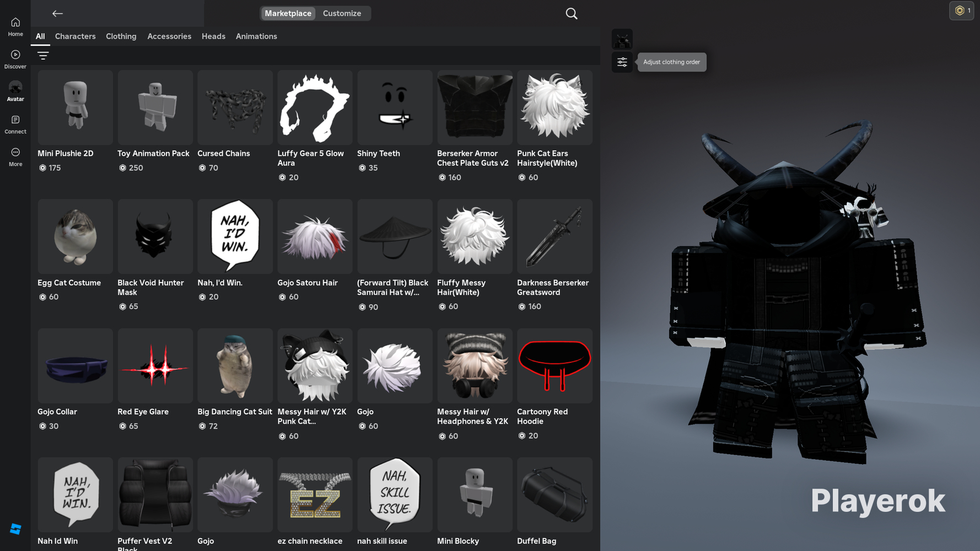Click the Roblox logo icon
This screenshot has height=551, width=980.
pyautogui.click(x=15, y=529)
